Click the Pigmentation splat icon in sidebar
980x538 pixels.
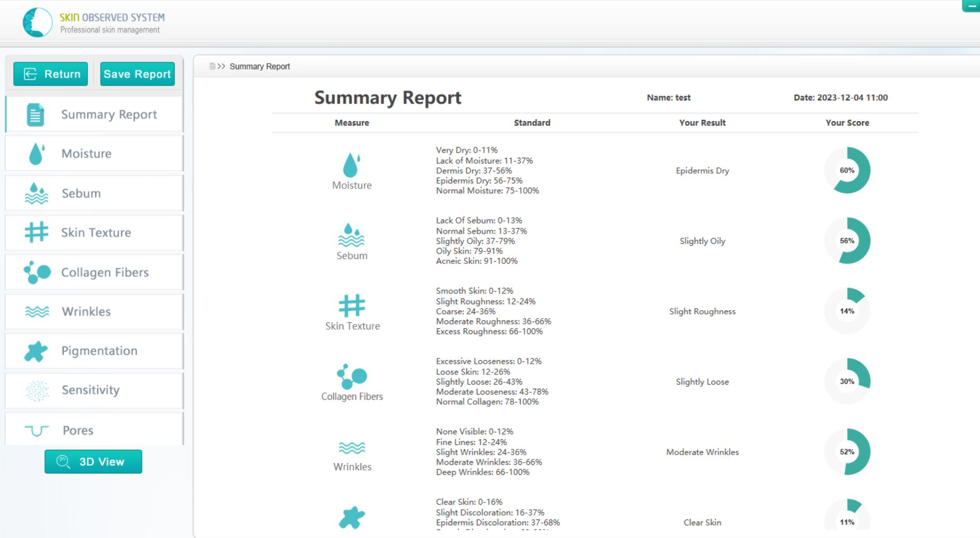(x=36, y=351)
